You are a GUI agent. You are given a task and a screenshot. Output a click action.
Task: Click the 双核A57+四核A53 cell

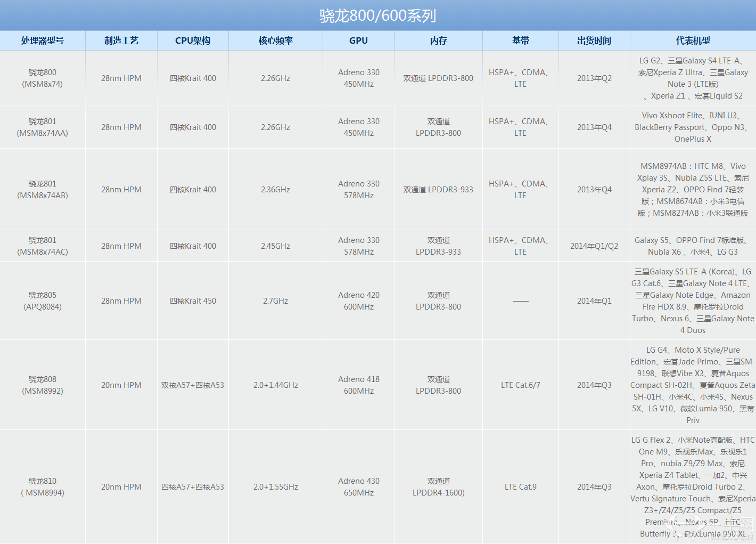coord(193,385)
